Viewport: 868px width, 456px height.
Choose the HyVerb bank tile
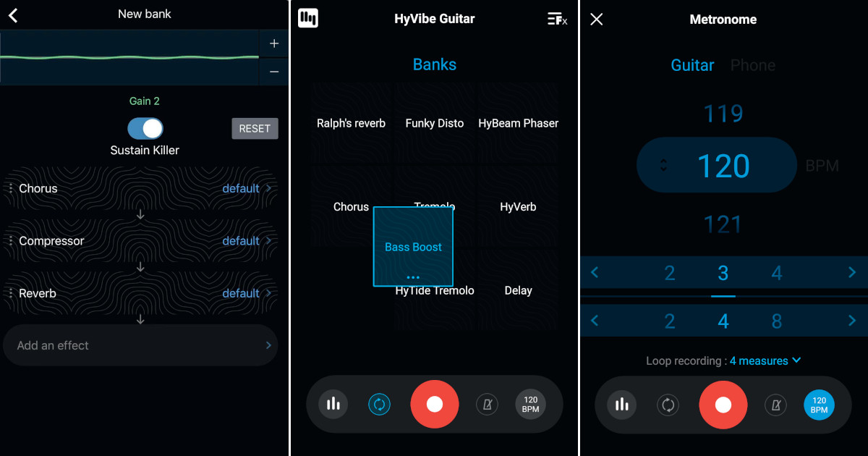click(519, 207)
